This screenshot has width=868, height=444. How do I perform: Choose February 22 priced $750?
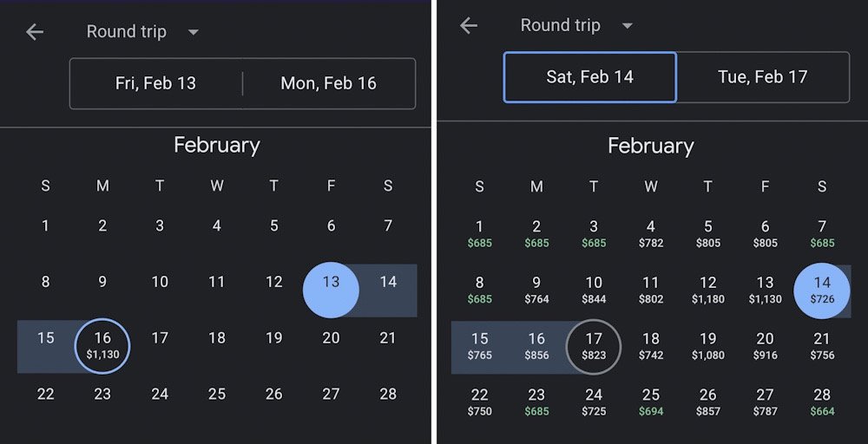(x=480, y=402)
